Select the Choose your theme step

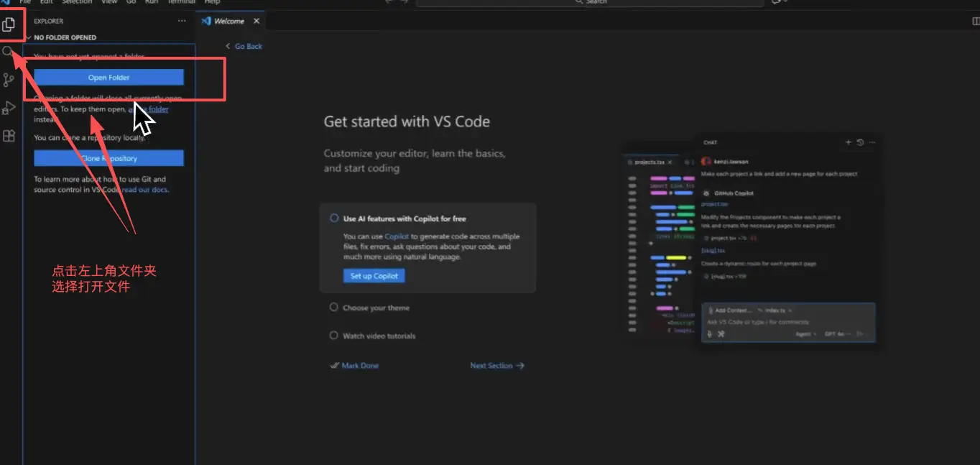point(369,308)
